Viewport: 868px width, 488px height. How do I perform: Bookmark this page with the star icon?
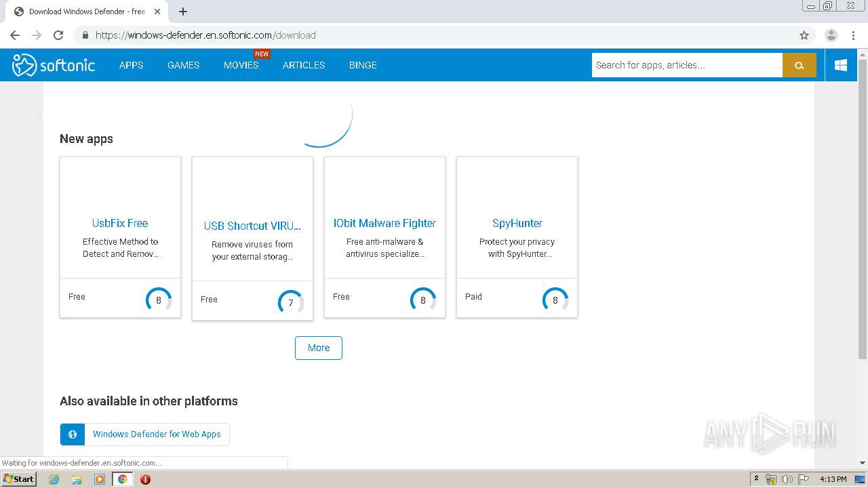(804, 35)
